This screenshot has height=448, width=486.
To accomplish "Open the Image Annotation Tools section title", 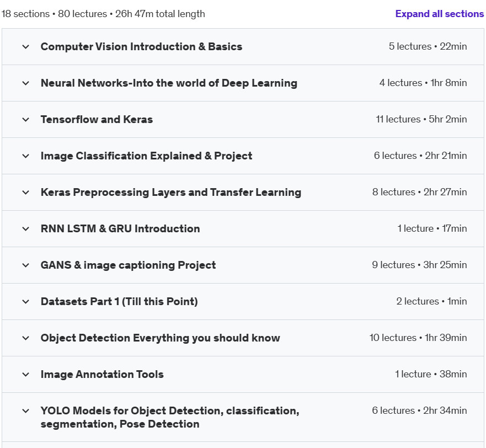I will click(102, 375).
